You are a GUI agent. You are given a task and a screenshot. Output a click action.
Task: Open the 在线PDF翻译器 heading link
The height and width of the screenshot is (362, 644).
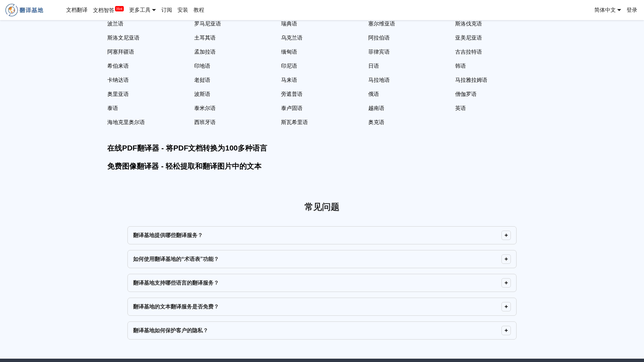[187, 148]
